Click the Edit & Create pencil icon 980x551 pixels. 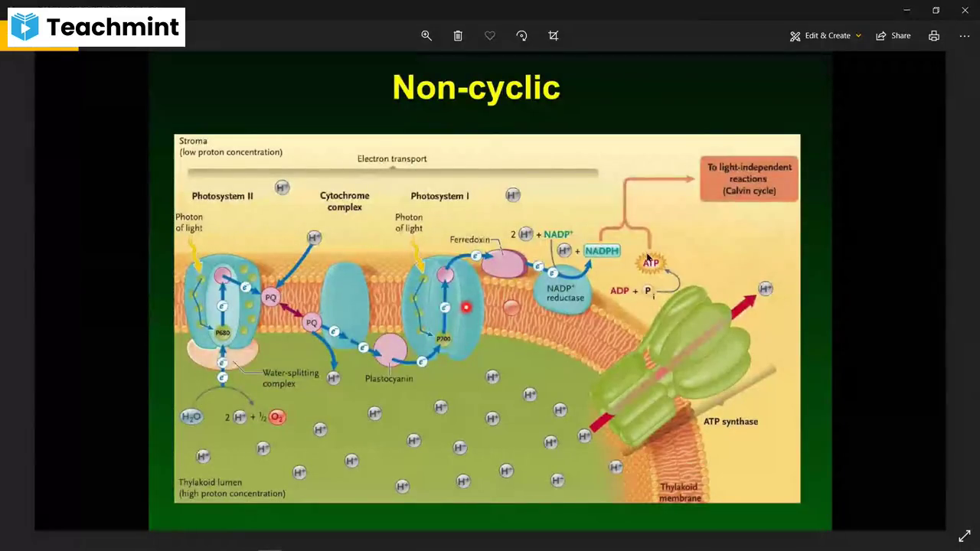[795, 35]
